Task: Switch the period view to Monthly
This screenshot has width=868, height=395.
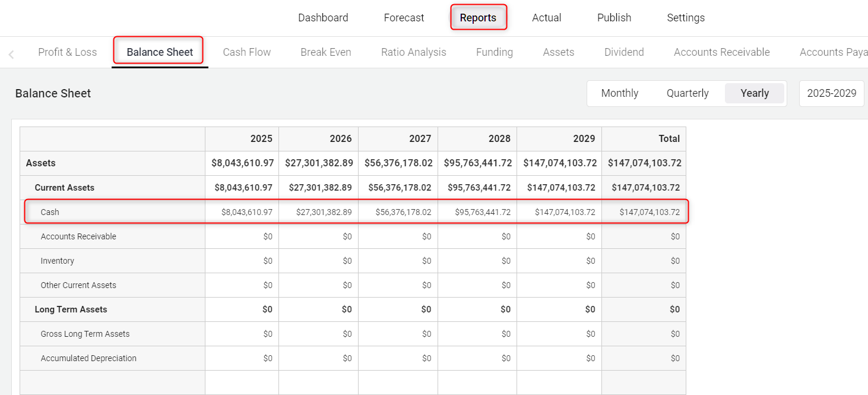Action: coord(619,93)
